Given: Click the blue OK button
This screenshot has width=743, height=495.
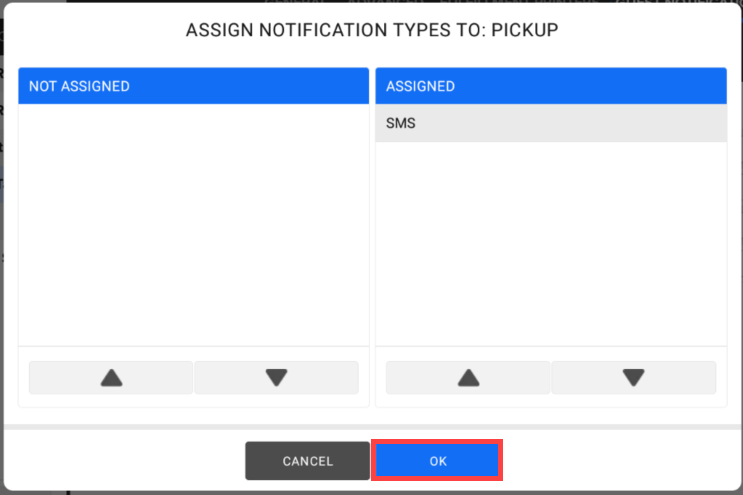Looking at the screenshot, I should (x=437, y=461).
